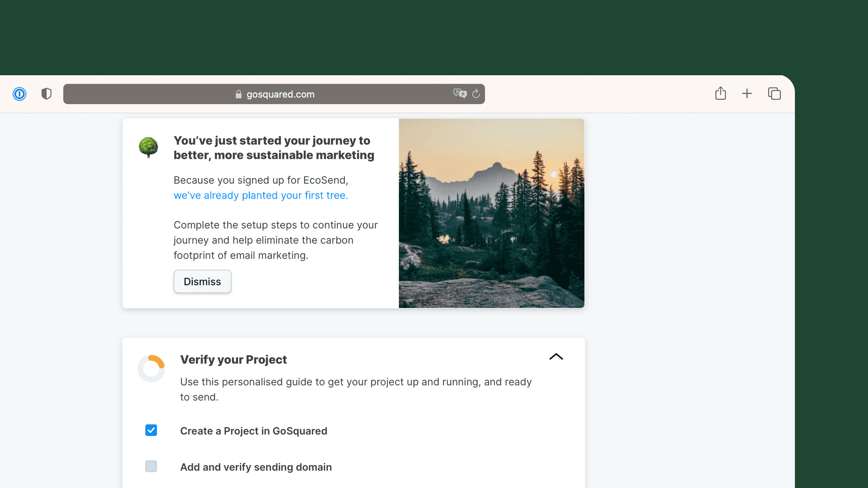Image resolution: width=868 pixels, height=488 pixels.
Task: Select the Create a Project in GoSquared step
Action: [253, 431]
